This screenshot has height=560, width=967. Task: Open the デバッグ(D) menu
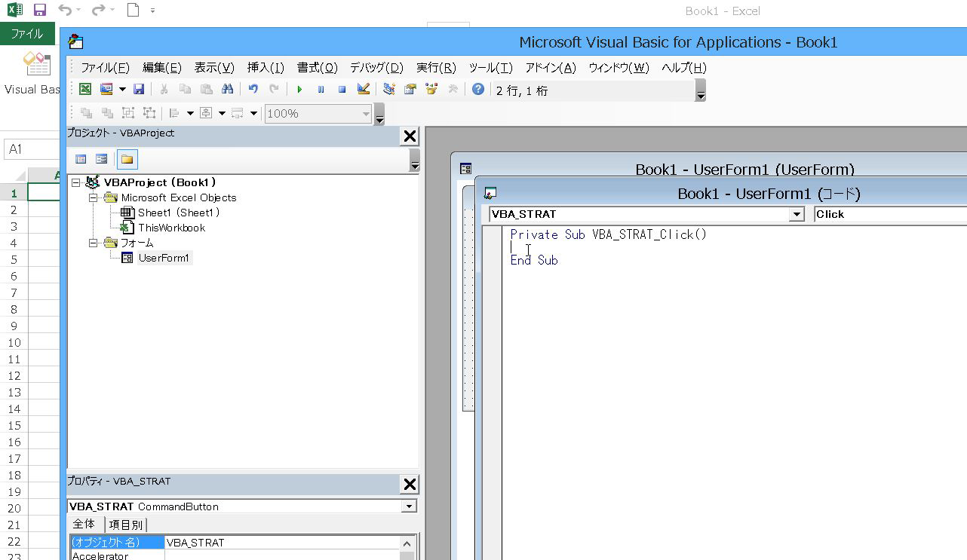tap(376, 68)
